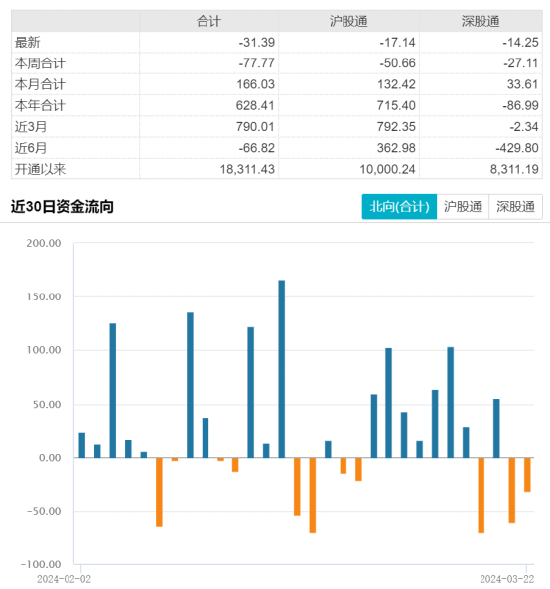The image size is (550, 589).
Task: Select the 北向(合计) tab
Action: [399, 207]
